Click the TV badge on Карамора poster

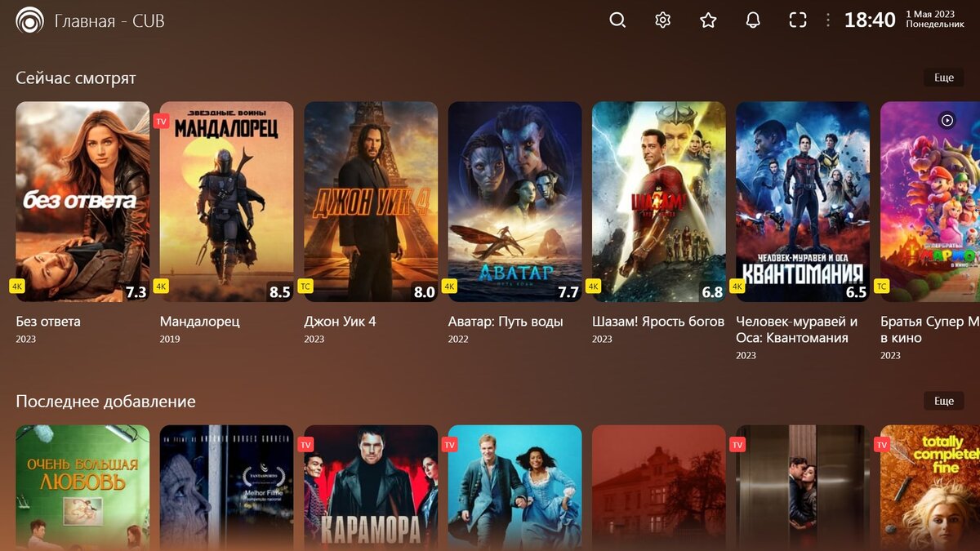tap(305, 445)
